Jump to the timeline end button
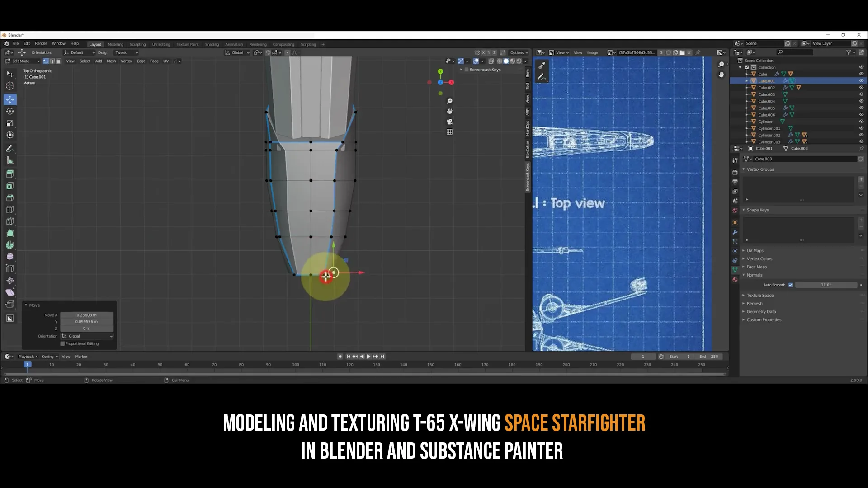Image resolution: width=868 pixels, height=488 pixels. [x=382, y=357]
